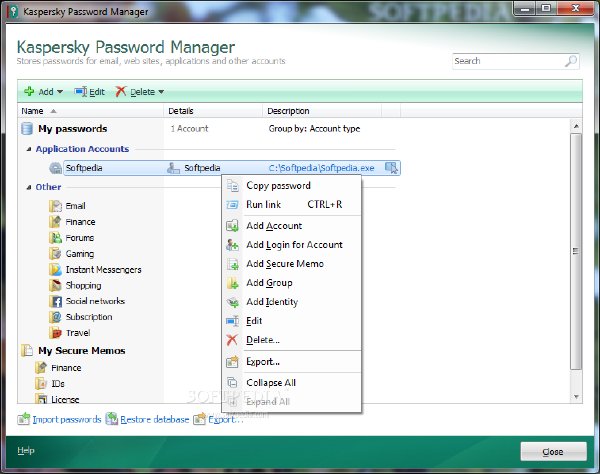
Task: Click the My passwords database icon
Action: 27,129
